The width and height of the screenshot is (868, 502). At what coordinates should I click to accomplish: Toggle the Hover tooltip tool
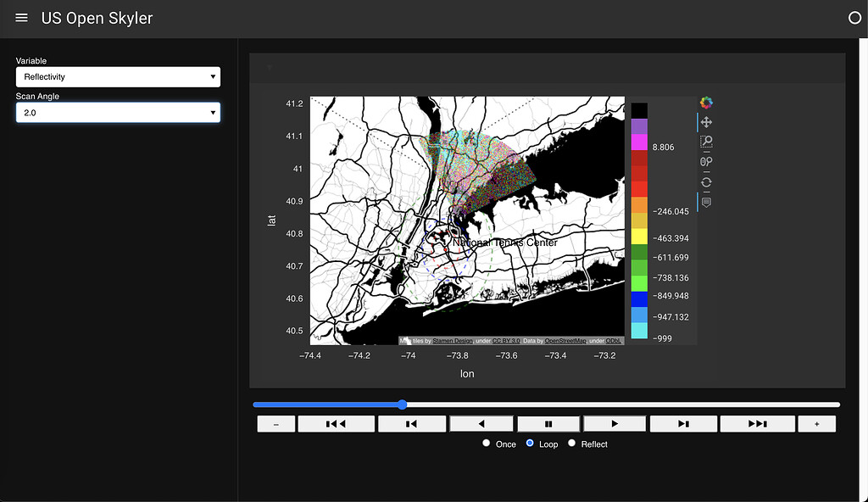tap(706, 202)
